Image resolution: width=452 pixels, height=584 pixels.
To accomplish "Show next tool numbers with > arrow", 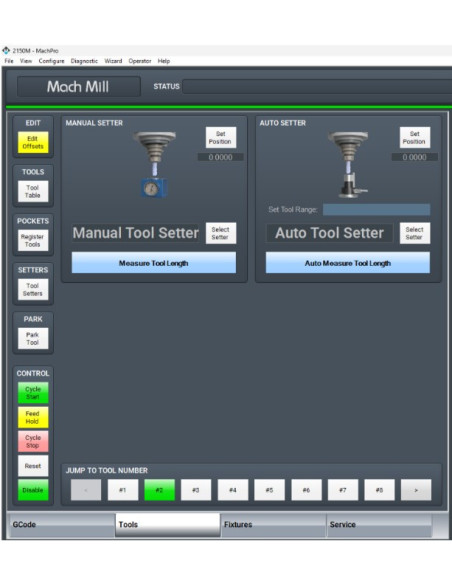I will [416, 490].
